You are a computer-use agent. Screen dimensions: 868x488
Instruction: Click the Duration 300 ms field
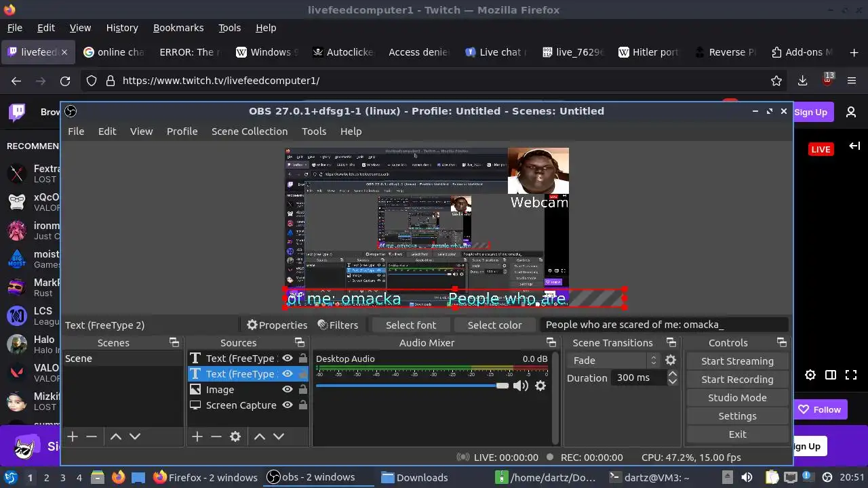coord(639,378)
